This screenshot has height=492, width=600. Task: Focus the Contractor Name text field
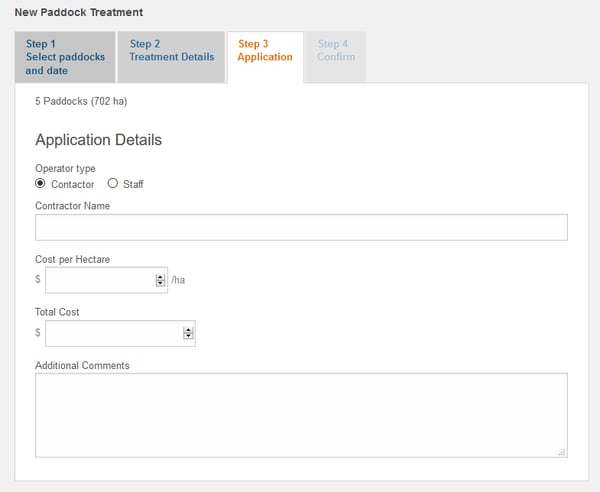300,227
